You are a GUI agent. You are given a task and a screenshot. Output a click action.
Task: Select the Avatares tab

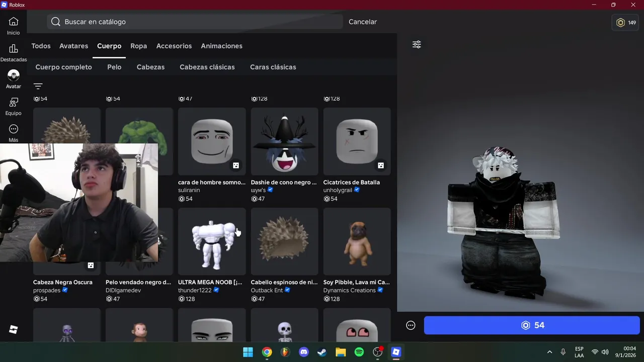(x=73, y=46)
